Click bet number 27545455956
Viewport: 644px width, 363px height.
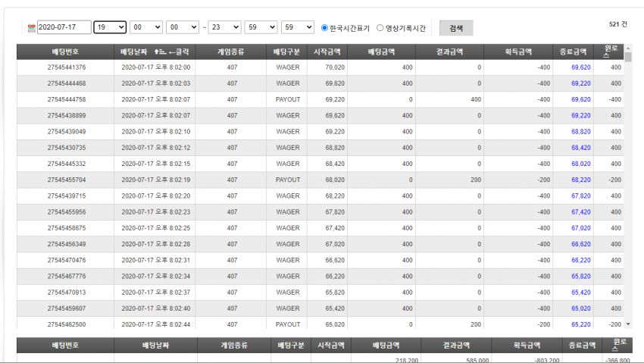(x=67, y=212)
